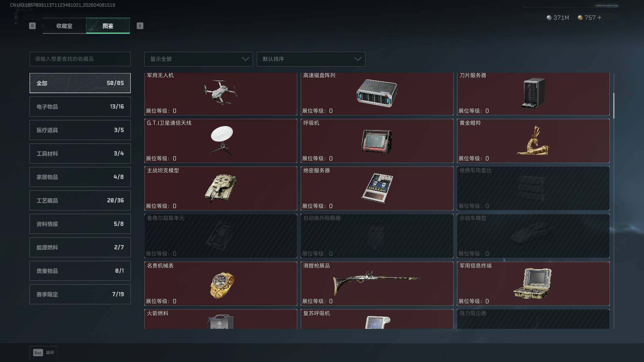Choose the 工艺藏品 category
The width and height of the screenshot is (644, 362).
[x=80, y=200]
